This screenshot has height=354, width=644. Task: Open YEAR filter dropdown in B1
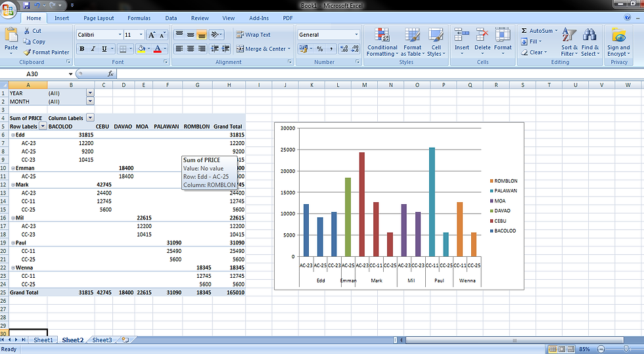click(x=90, y=93)
